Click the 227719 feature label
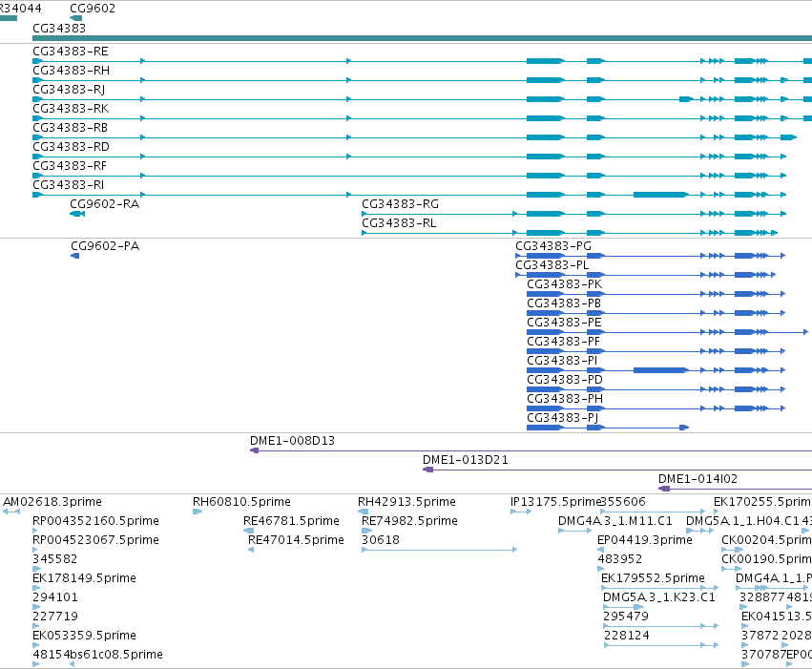 tap(55, 617)
